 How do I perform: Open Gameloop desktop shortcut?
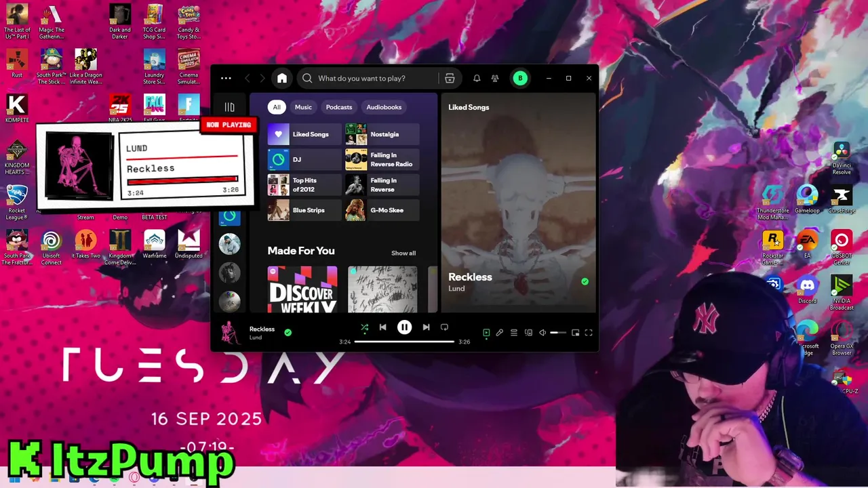tap(807, 199)
